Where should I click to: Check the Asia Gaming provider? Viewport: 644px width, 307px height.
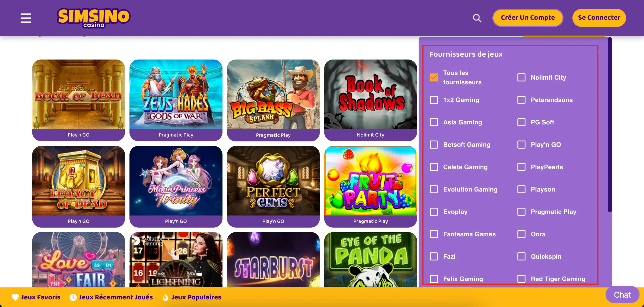click(x=434, y=122)
